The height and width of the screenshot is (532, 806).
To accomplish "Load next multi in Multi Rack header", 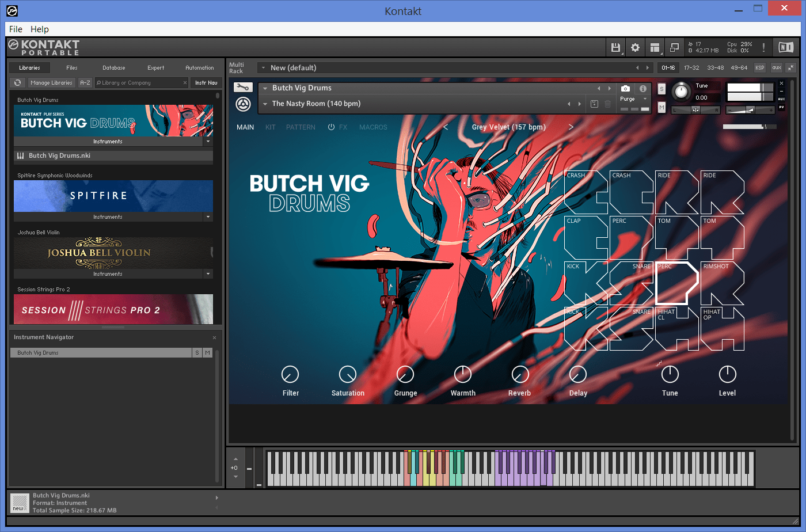I will tap(648, 68).
